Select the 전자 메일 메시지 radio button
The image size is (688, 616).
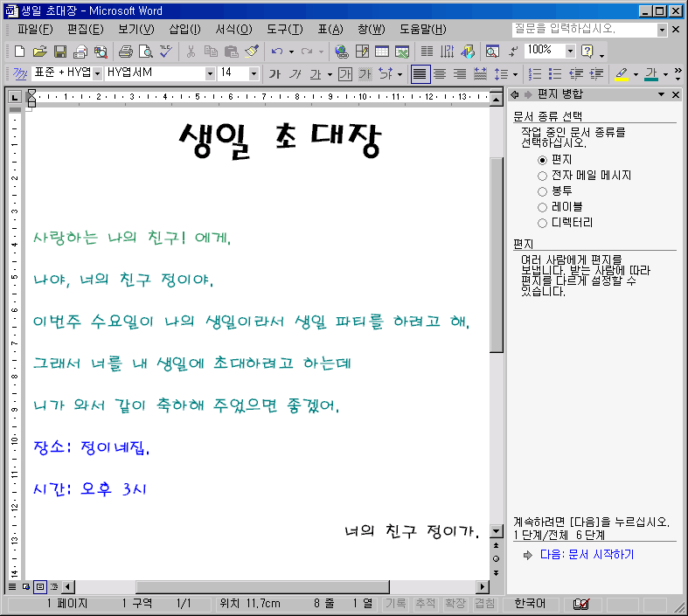[x=542, y=176]
